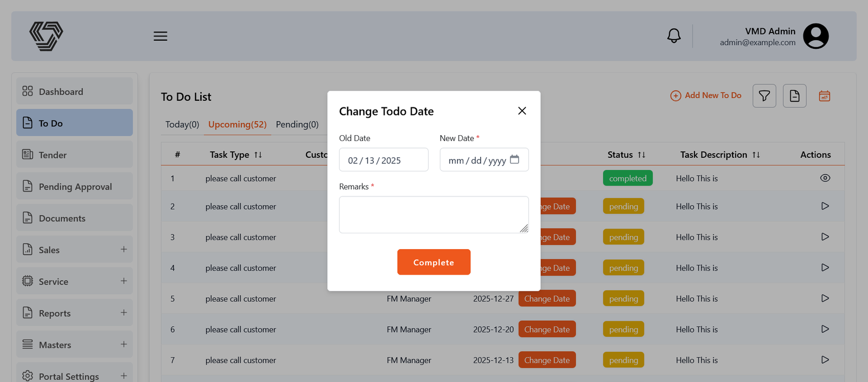868x382 pixels.
Task: Close the Change Todo Date dialog
Action: point(522,111)
